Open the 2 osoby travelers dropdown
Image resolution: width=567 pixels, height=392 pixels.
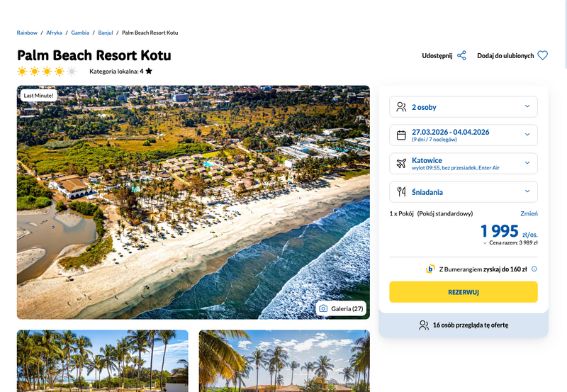coord(464,106)
